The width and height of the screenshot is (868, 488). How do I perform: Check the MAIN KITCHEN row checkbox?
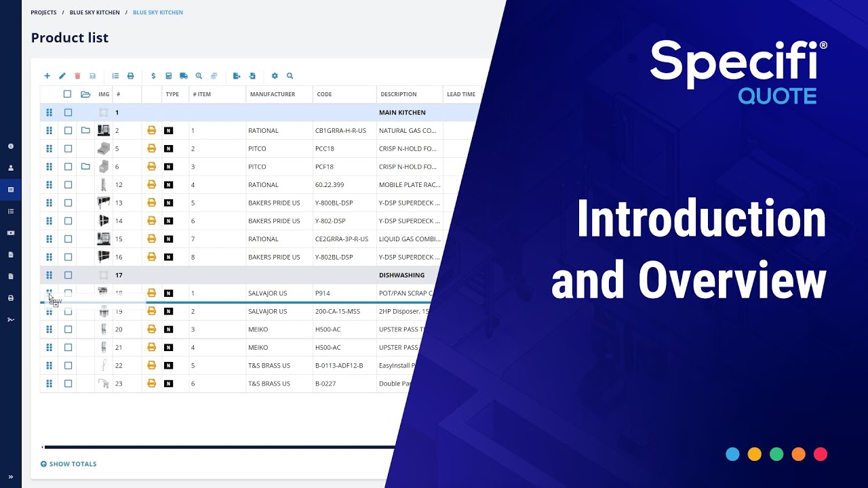point(68,113)
